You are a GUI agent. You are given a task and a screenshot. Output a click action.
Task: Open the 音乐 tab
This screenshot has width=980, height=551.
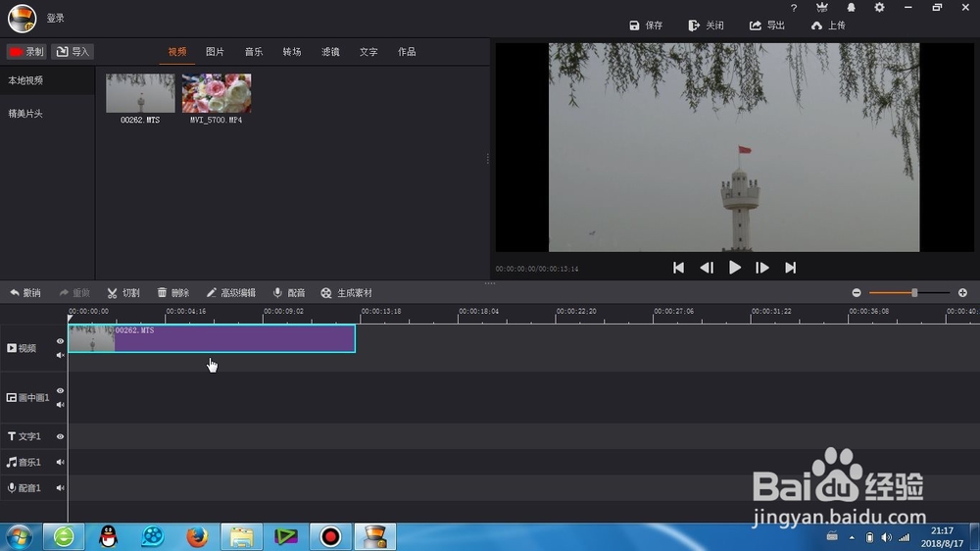tap(253, 52)
